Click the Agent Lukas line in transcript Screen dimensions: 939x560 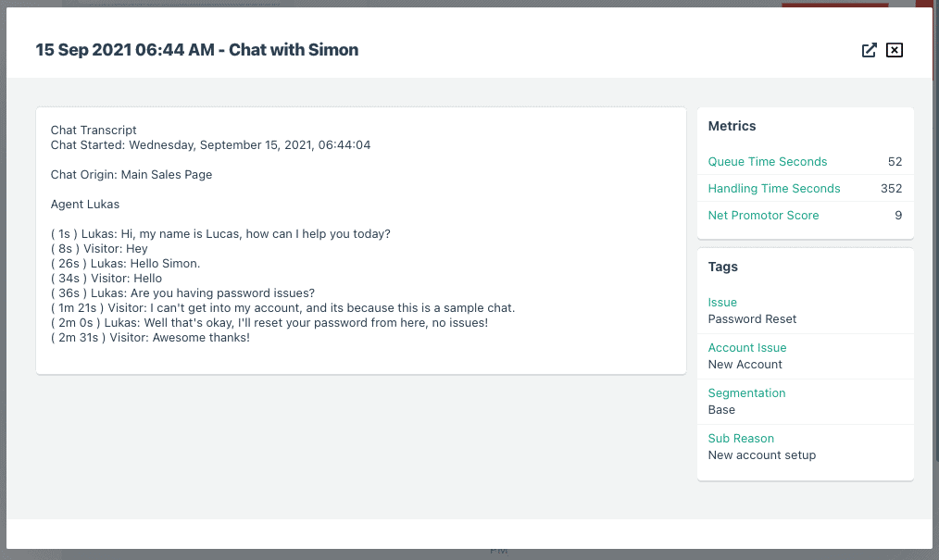[85, 204]
